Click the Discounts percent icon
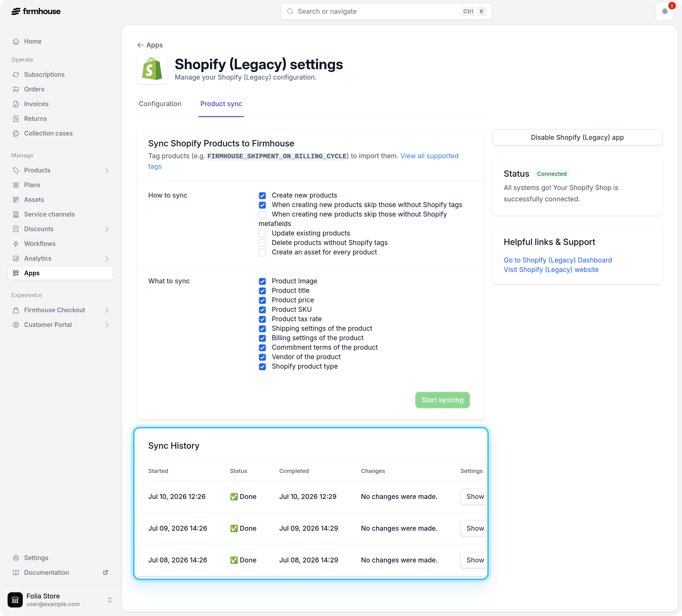The height and width of the screenshot is (616, 682). pos(16,229)
